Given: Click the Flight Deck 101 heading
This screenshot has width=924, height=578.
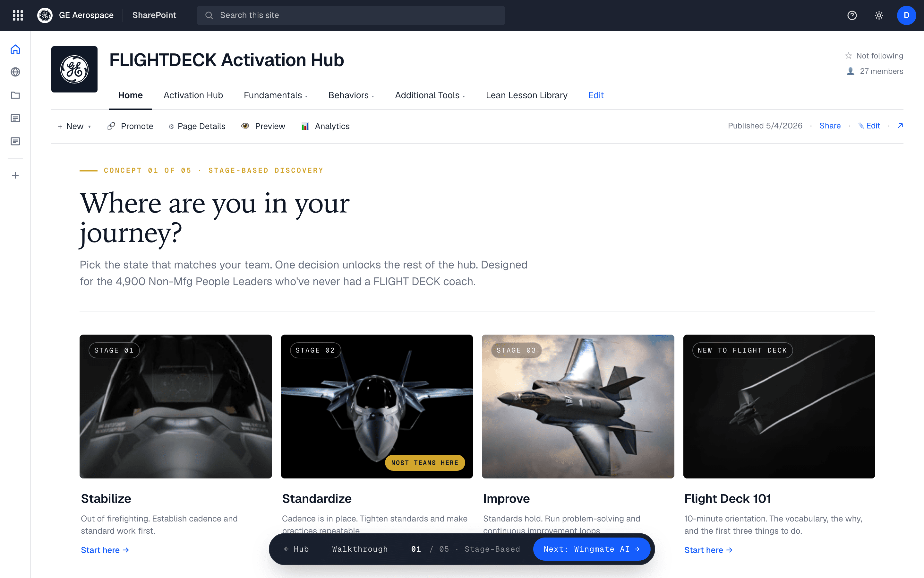Looking at the screenshot, I should click(727, 498).
